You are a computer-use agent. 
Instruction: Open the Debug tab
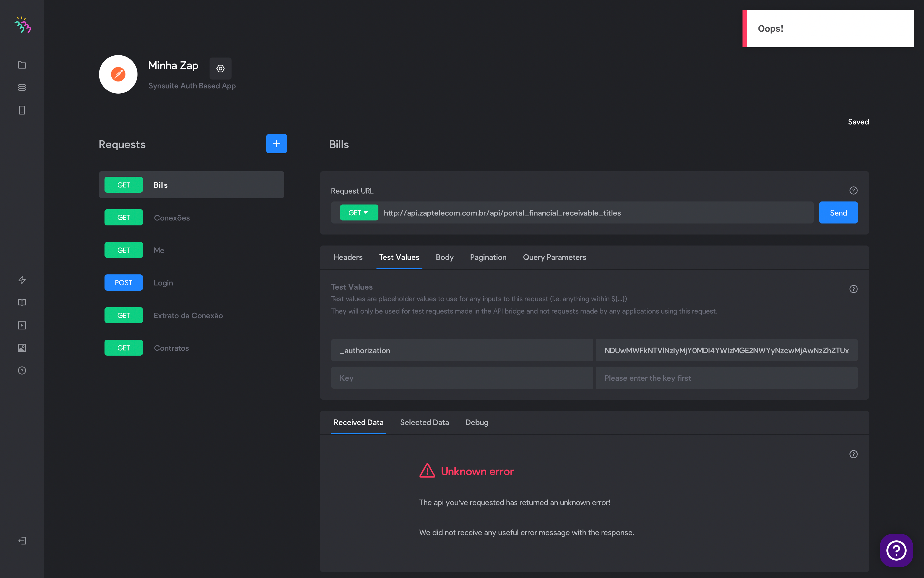click(x=477, y=422)
